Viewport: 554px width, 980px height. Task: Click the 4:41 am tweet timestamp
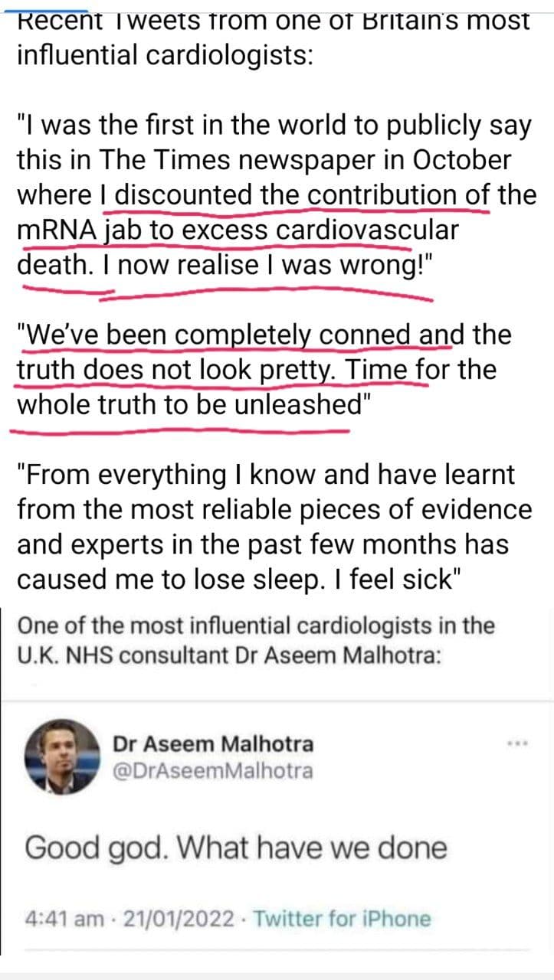[x=64, y=918]
